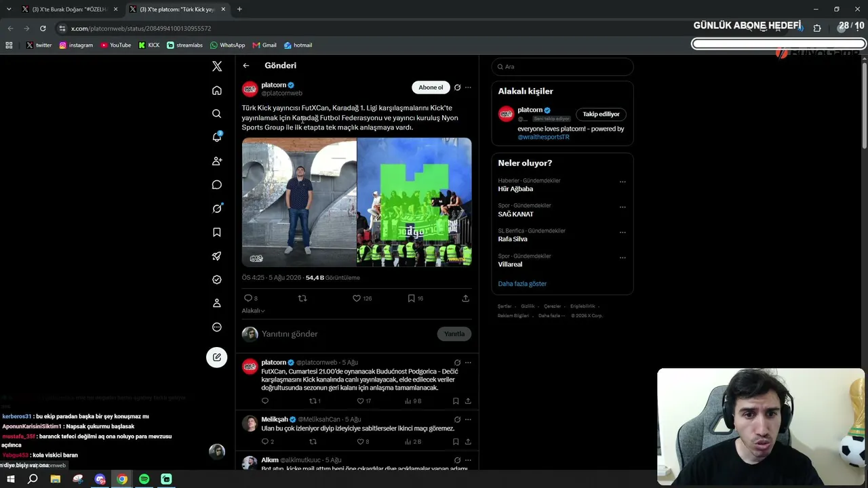Screen dimensions: 868x488
Task: Reload the page in Chrome
Action: pyautogui.click(x=43, y=28)
